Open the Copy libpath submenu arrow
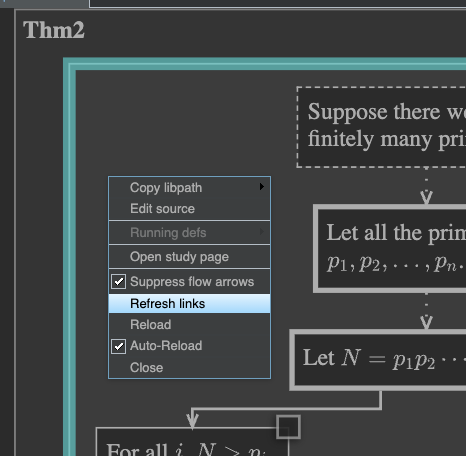The height and width of the screenshot is (456, 466). click(x=262, y=187)
